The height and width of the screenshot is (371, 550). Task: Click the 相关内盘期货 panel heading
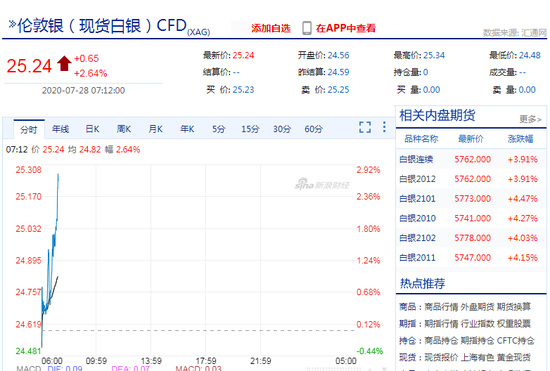(437, 115)
